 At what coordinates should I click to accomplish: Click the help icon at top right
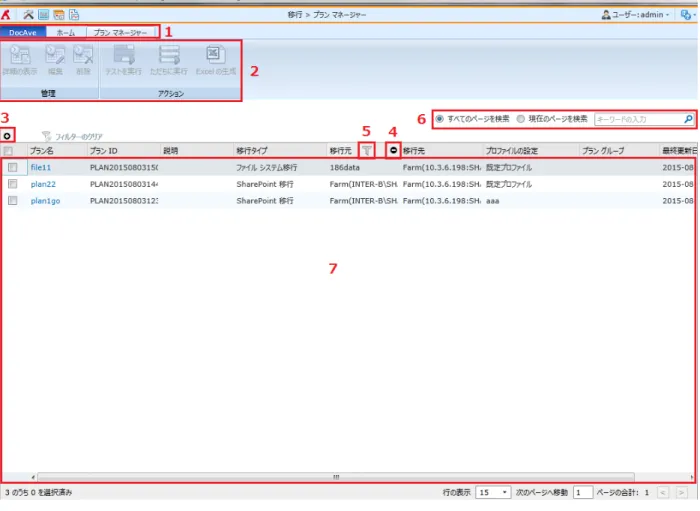pyautogui.click(x=685, y=15)
